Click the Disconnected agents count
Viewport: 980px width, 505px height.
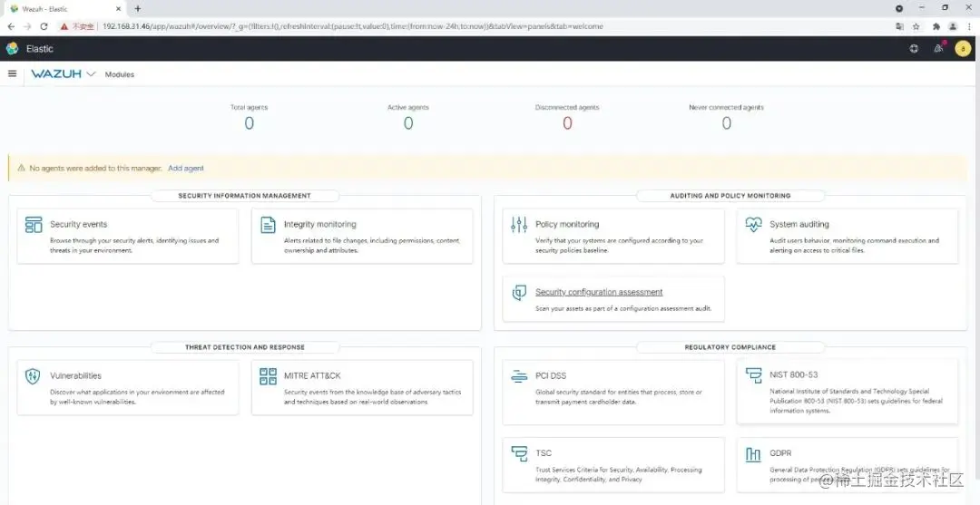(567, 123)
